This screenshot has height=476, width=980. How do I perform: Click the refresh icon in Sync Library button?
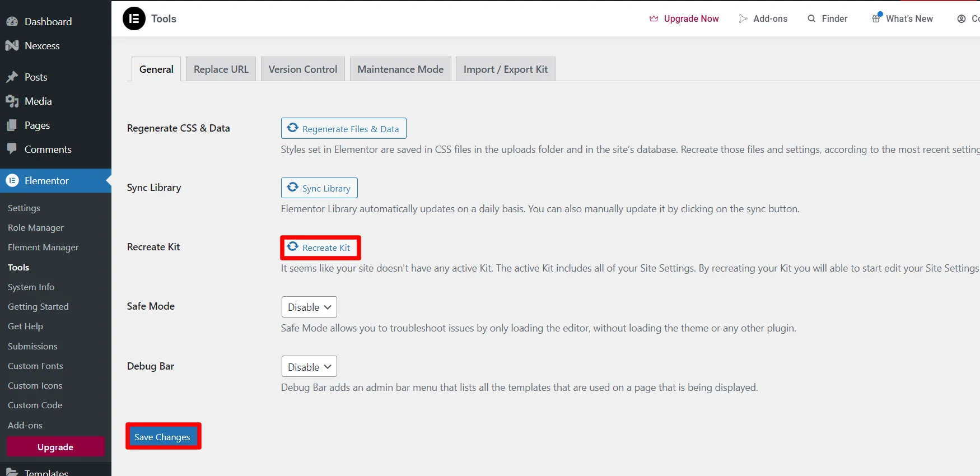[x=293, y=187]
